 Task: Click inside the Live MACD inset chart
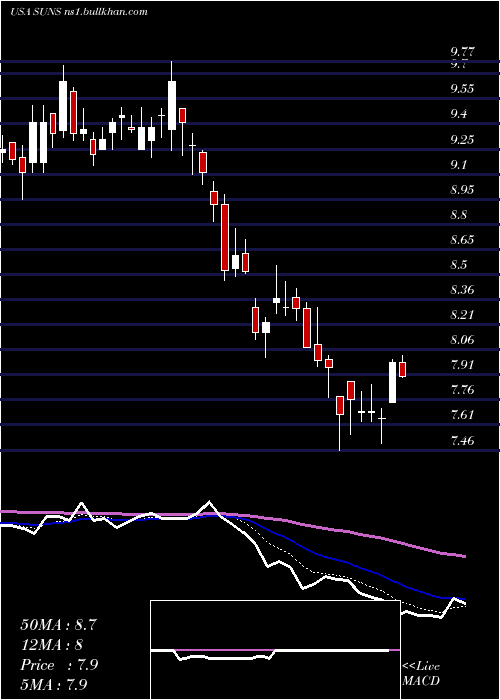click(275, 650)
